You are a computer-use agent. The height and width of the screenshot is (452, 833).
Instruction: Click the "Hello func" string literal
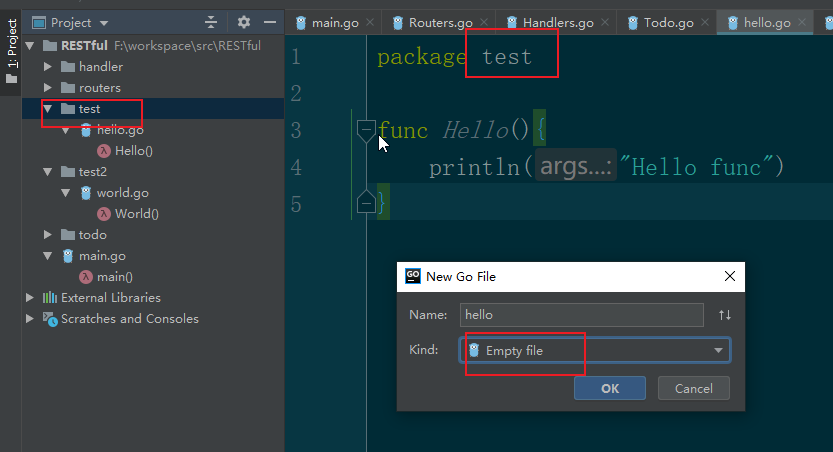(x=696, y=167)
